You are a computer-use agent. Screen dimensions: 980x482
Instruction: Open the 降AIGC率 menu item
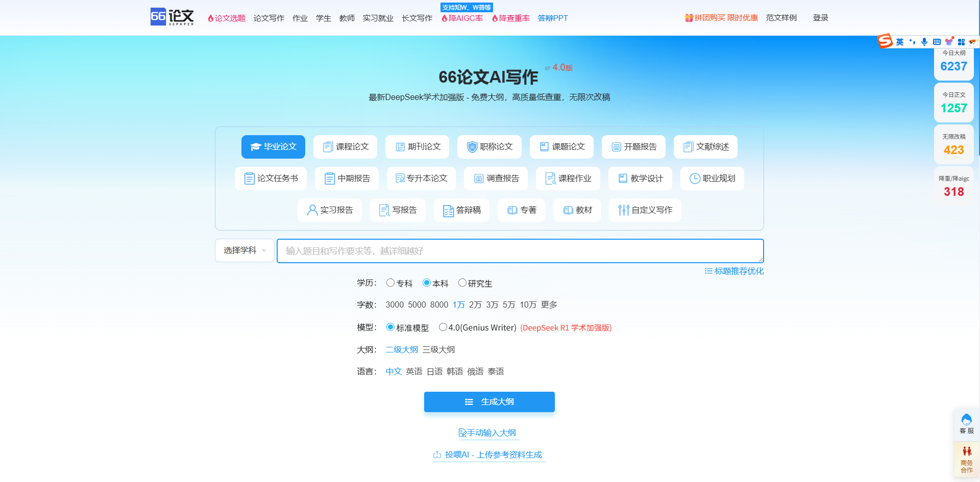tap(462, 18)
